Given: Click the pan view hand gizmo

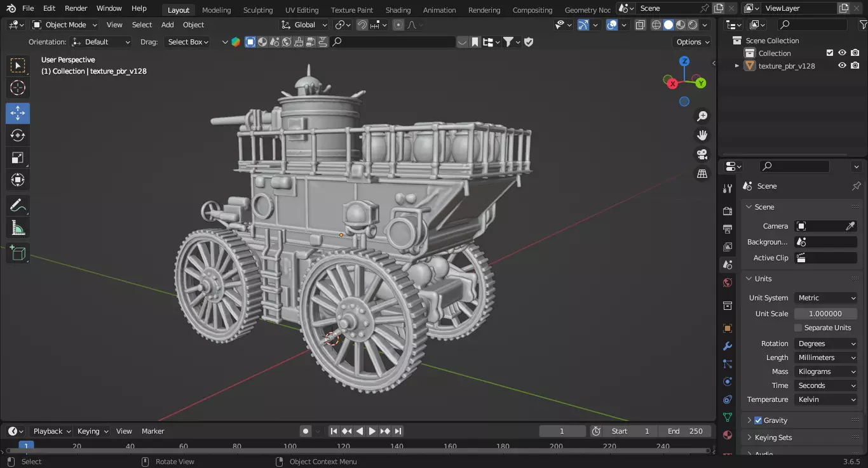Looking at the screenshot, I should tap(702, 135).
